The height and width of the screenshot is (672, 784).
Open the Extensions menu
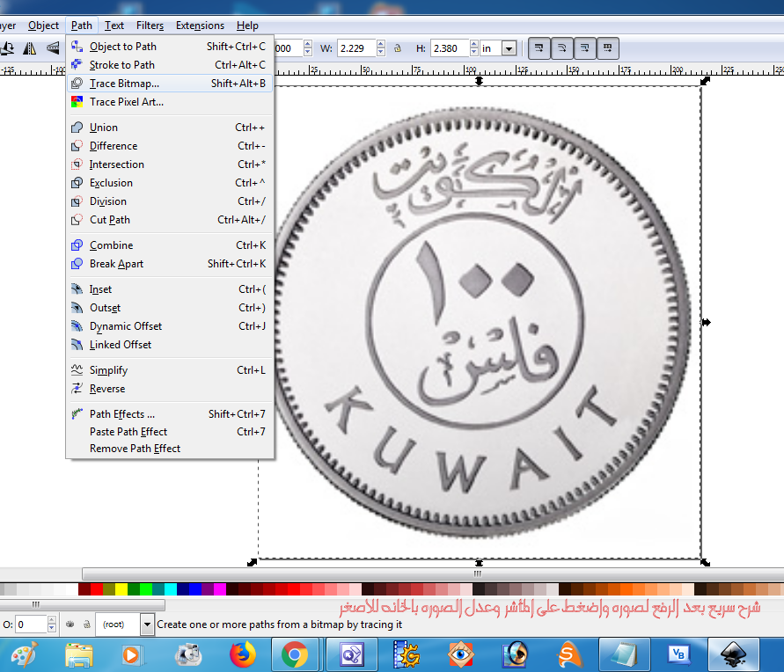tap(200, 26)
